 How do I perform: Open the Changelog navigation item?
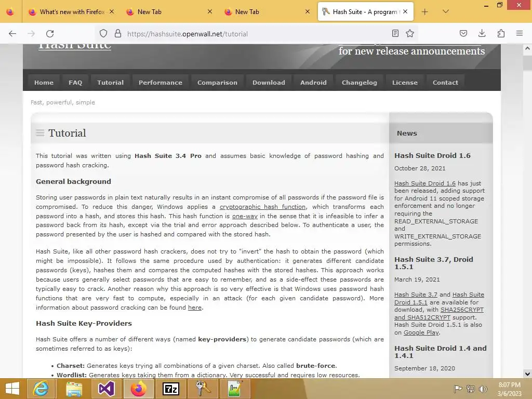point(360,83)
